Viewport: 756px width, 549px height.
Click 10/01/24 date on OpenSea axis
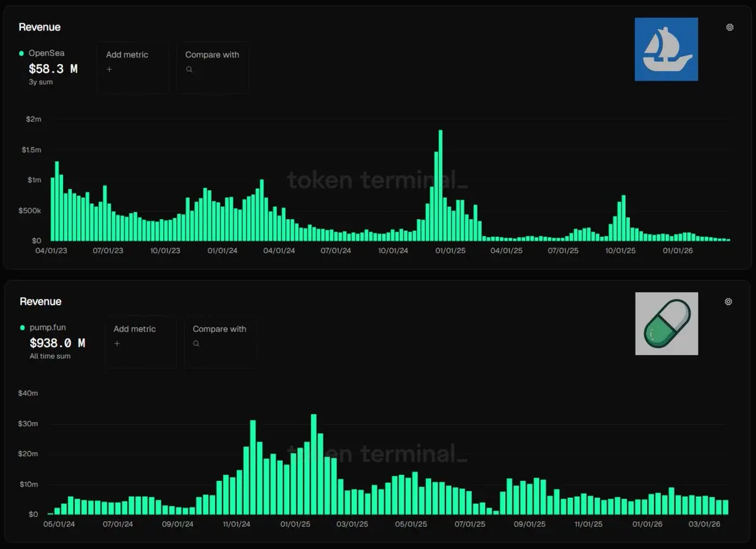click(393, 251)
